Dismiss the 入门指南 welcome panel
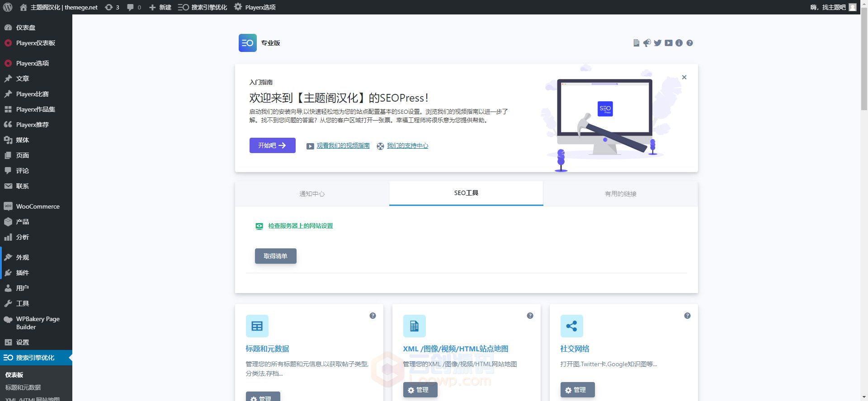The height and width of the screenshot is (401, 868). 684,77
